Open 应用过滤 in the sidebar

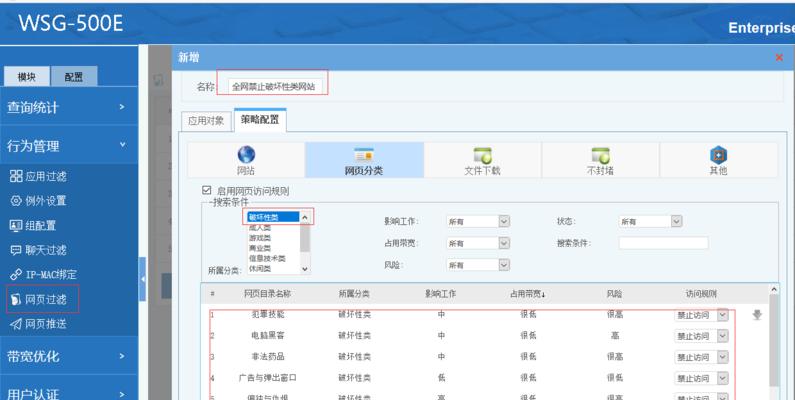pyautogui.click(x=46, y=176)
